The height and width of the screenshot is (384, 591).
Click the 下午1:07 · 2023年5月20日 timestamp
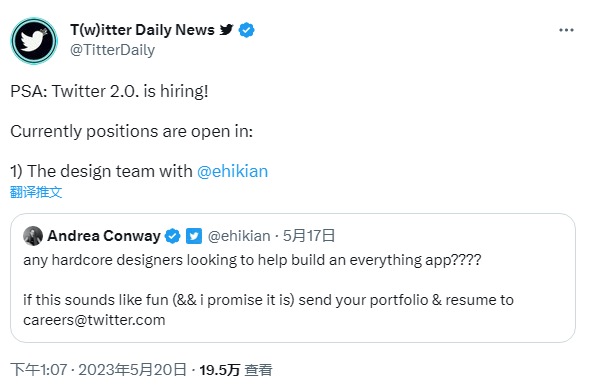coord(98,370)
